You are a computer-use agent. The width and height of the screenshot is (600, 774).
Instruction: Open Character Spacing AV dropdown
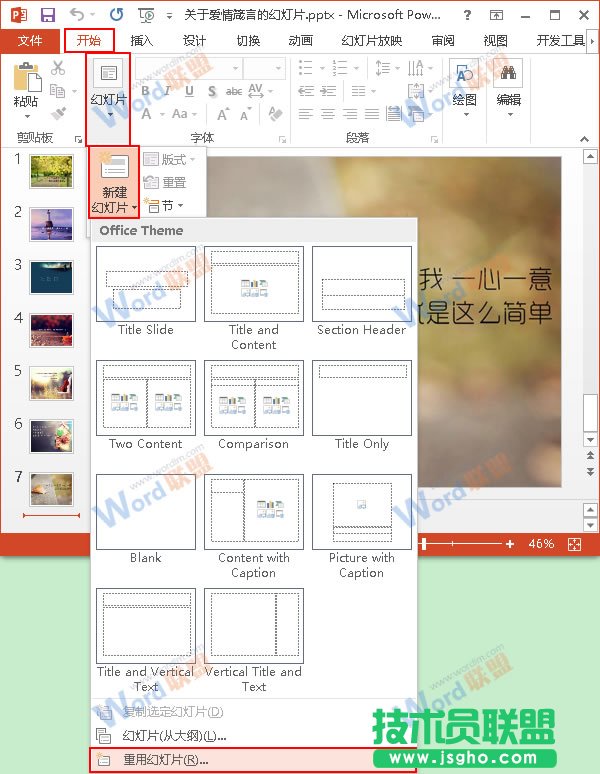(x=260, y=91)
